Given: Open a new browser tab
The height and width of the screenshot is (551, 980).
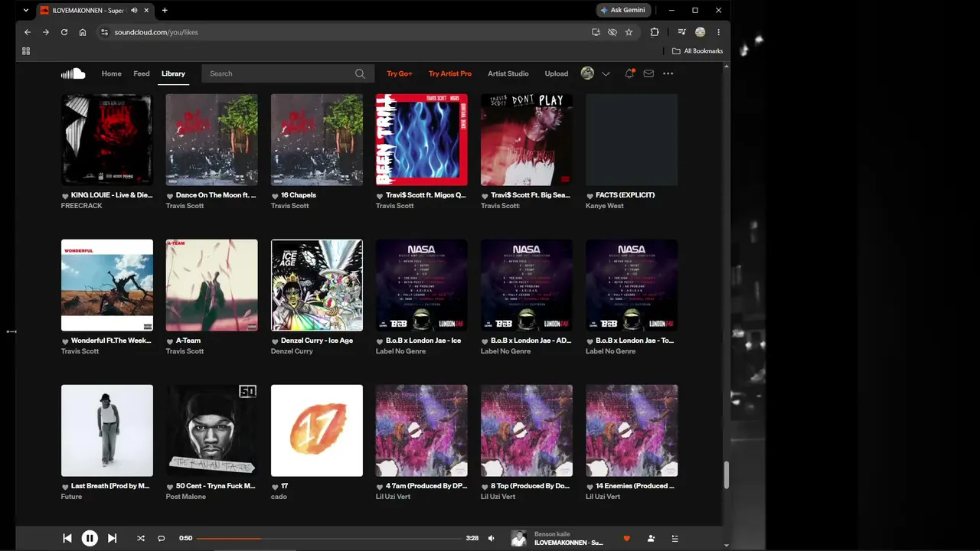Looking at the screenshot, I should pyautogui.click(x=165, y=10).
